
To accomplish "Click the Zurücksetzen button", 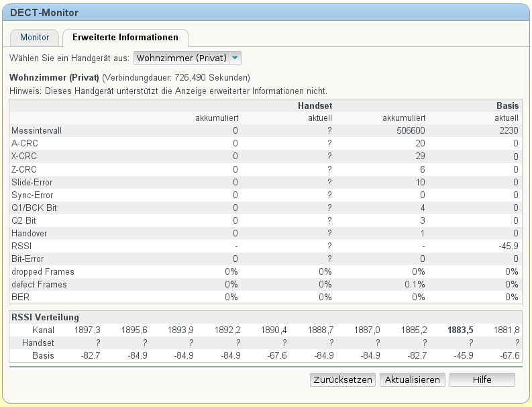I will pos(343,379).
